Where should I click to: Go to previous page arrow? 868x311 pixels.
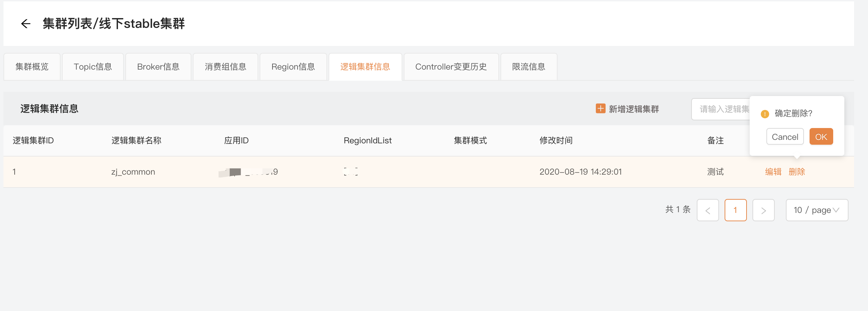click(x=708, y=210)
